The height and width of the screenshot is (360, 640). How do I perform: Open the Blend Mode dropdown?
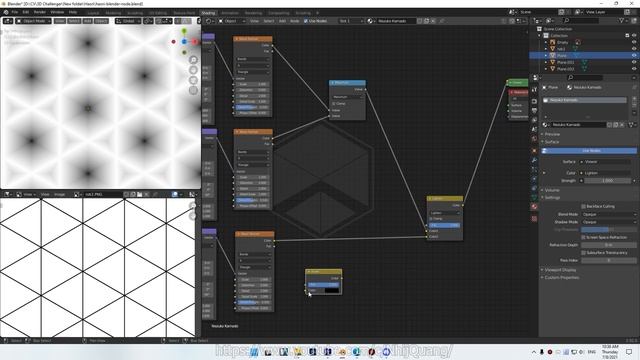(609, 214)
